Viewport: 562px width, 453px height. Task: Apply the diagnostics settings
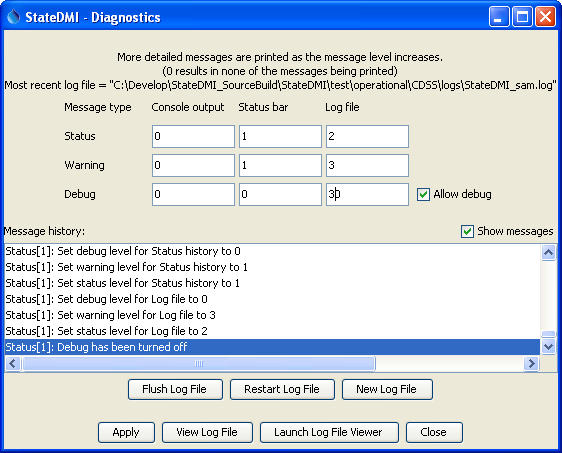(x=126, y=432)
